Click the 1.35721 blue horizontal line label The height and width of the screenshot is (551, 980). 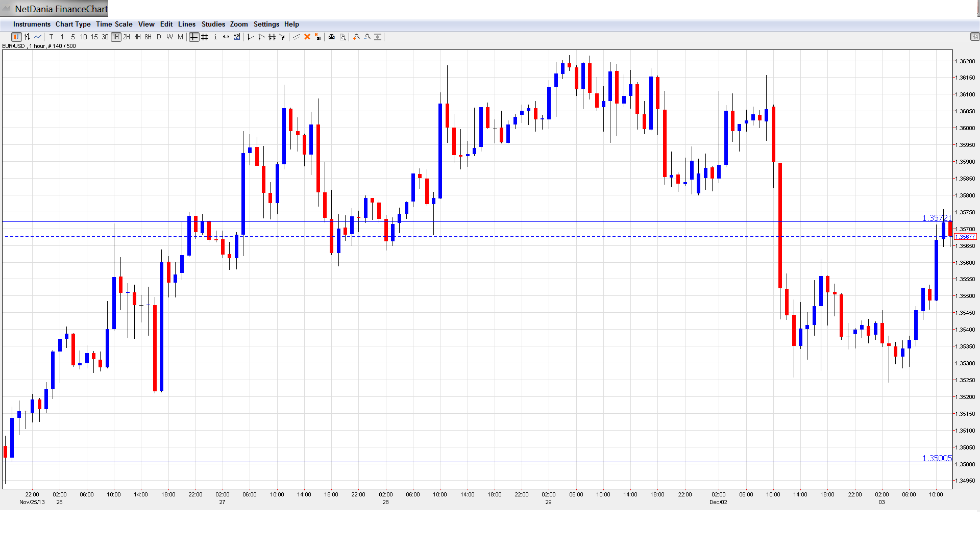click(937, 218)
